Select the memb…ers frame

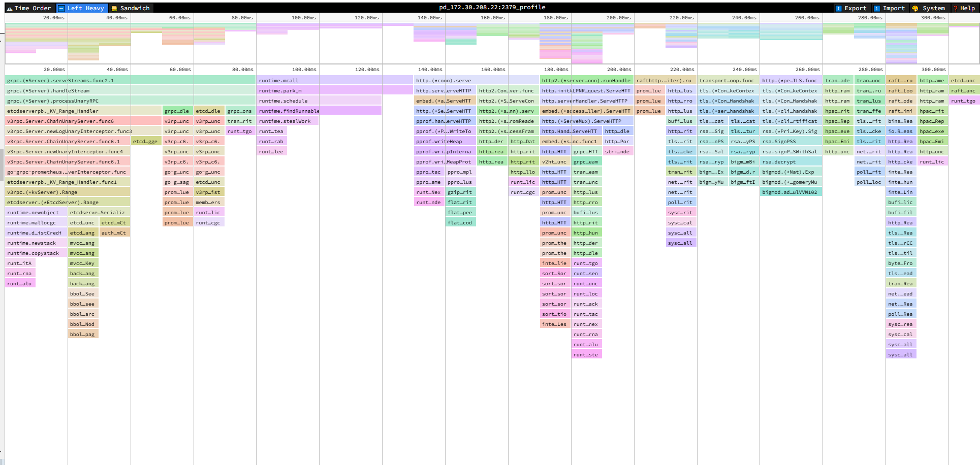pos(209,202)
